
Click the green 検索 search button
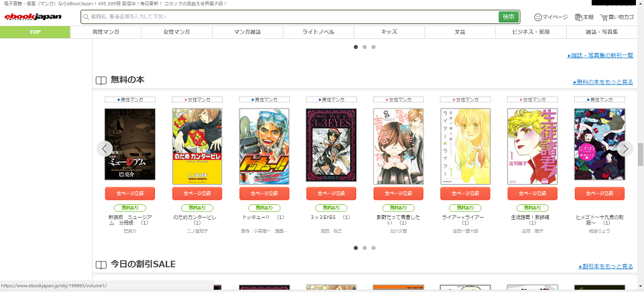coord(508,17)
